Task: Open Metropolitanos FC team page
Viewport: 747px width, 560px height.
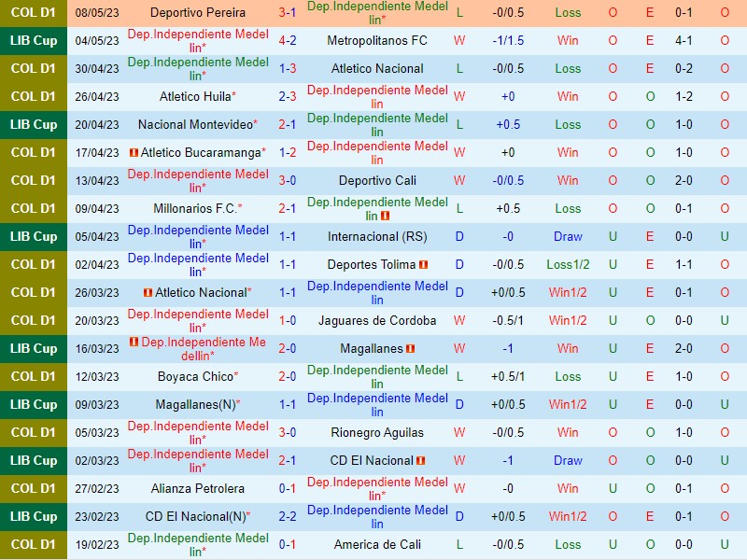Action: (x=377, y=41)
